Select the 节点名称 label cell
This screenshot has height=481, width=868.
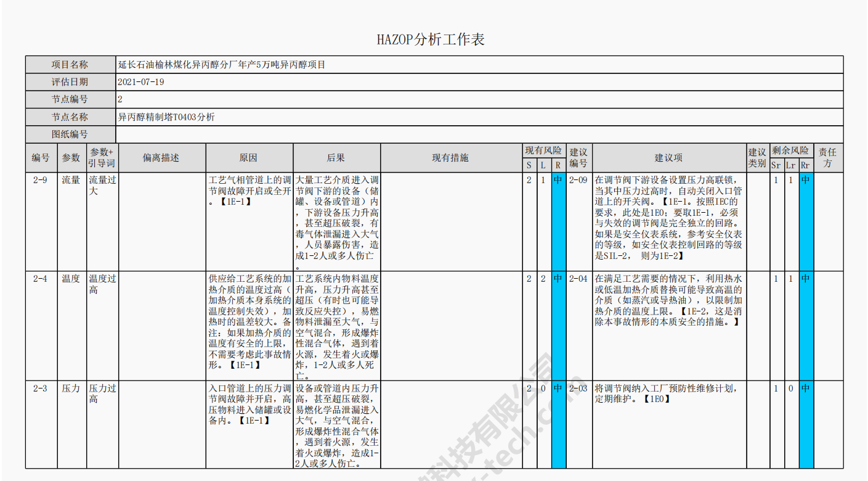[x=70, y=117]
